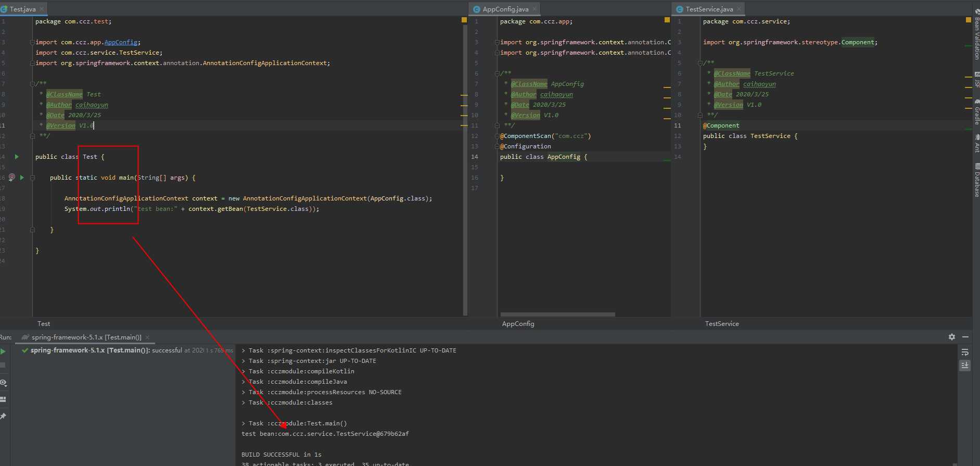Click the TestService breadcrumb below the editor
This screenshot has height=466, width=980.
point(722,323)
